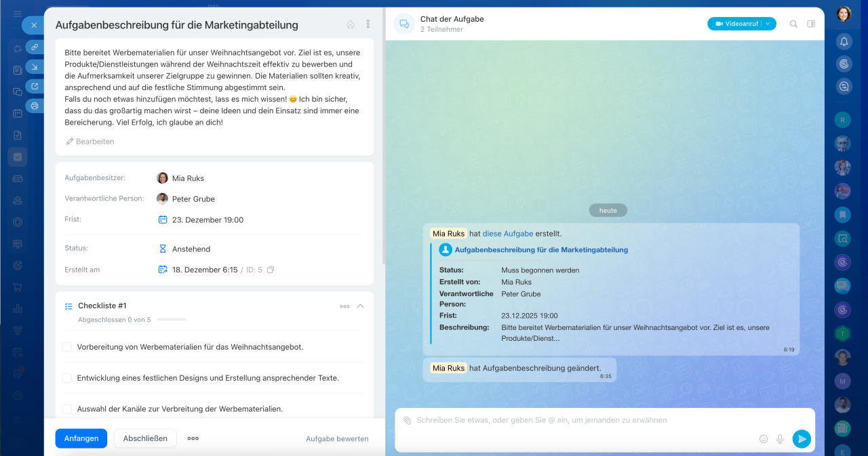Screen dimensions: 868x456
Task: Open the bar chart analytics in left sidebar
Action: (x=18, y=309)
